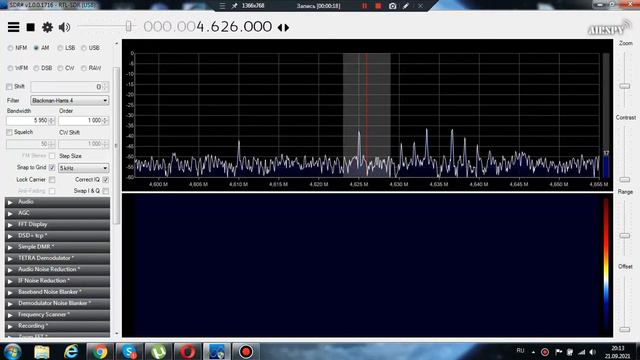Expand the Audio Noise Reduction panel
Viewport: 640px width, 360px height.
click(57, 269)
